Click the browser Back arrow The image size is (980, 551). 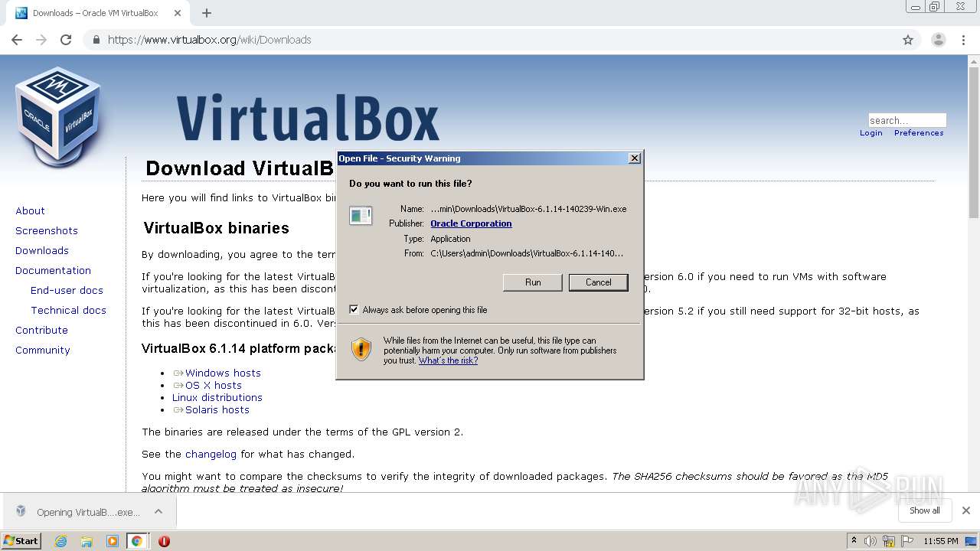pos(17,40)
